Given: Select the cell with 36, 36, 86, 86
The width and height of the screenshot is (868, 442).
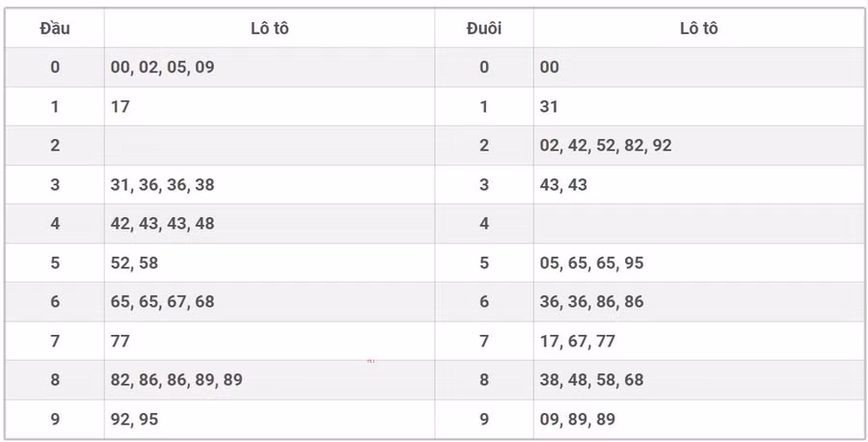Looking at the screenshot, I should 591,302.
